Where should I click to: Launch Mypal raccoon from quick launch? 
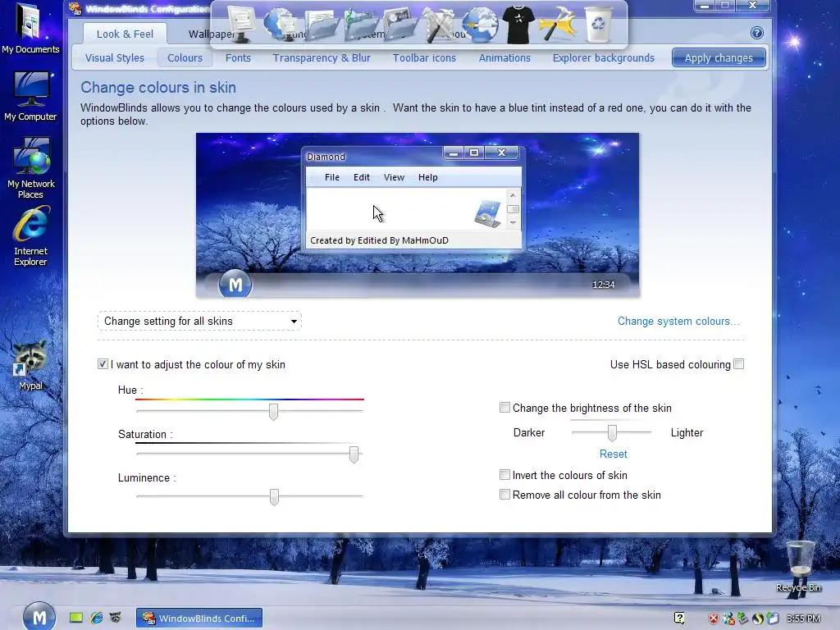click(115, 618)
